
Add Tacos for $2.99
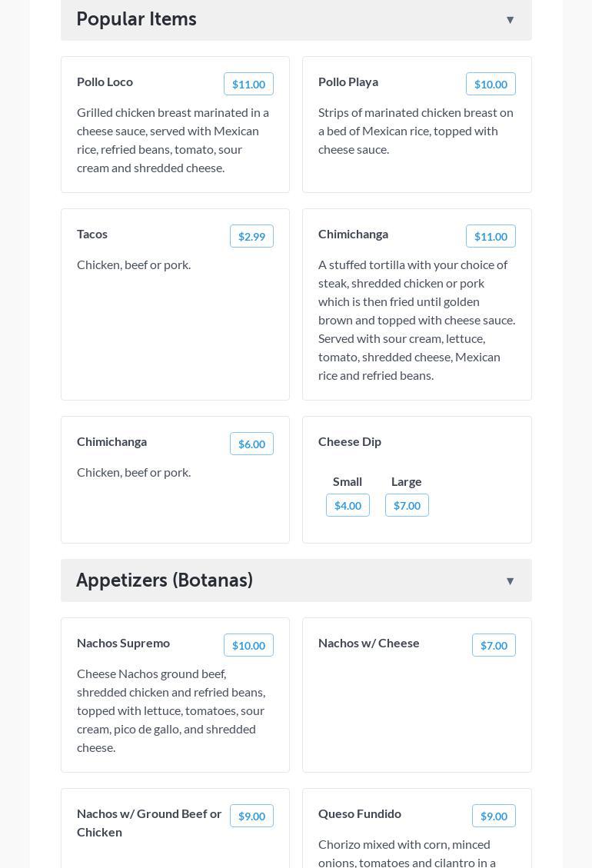[x=251, y=236]
